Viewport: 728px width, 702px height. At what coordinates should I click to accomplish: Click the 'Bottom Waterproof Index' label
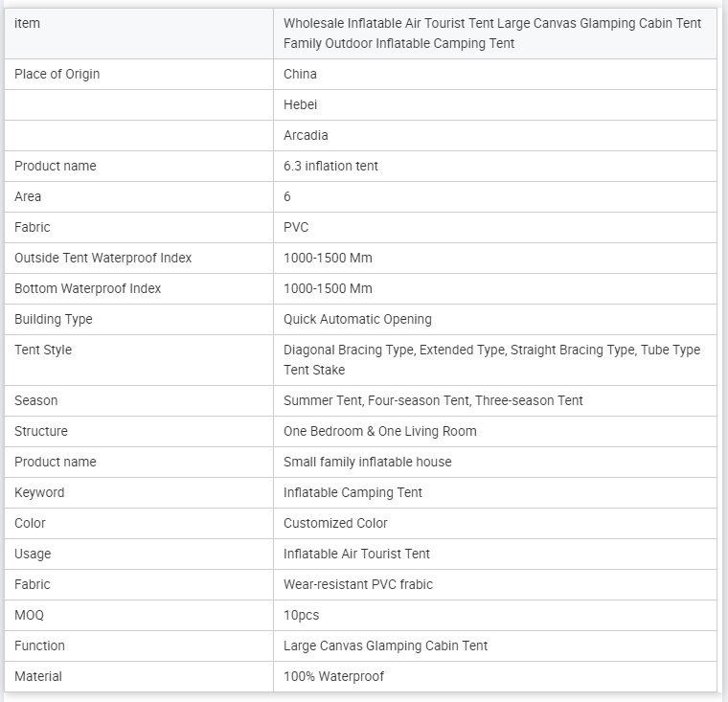(x=88, y=288)
